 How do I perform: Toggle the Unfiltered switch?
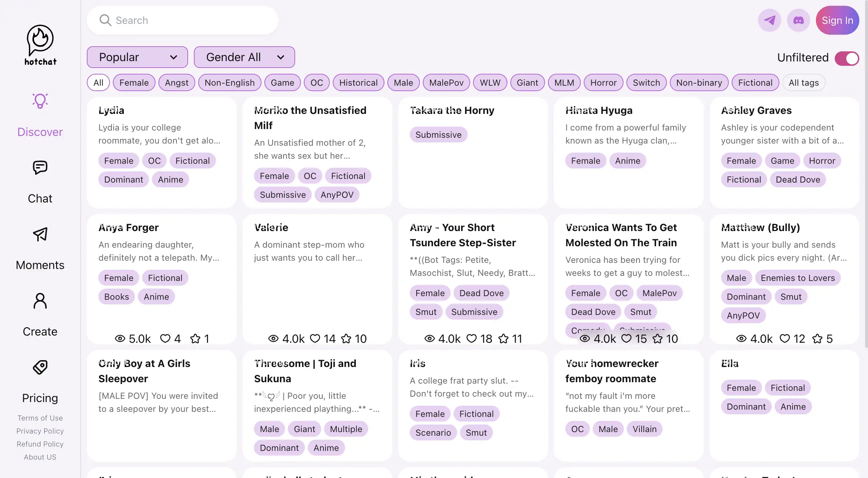click(x=847, y=58)
